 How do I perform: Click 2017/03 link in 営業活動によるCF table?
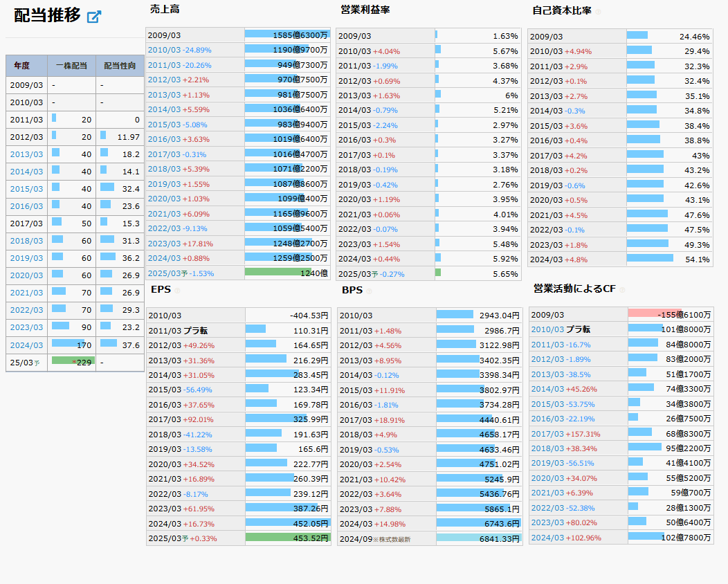click(547, 434)
